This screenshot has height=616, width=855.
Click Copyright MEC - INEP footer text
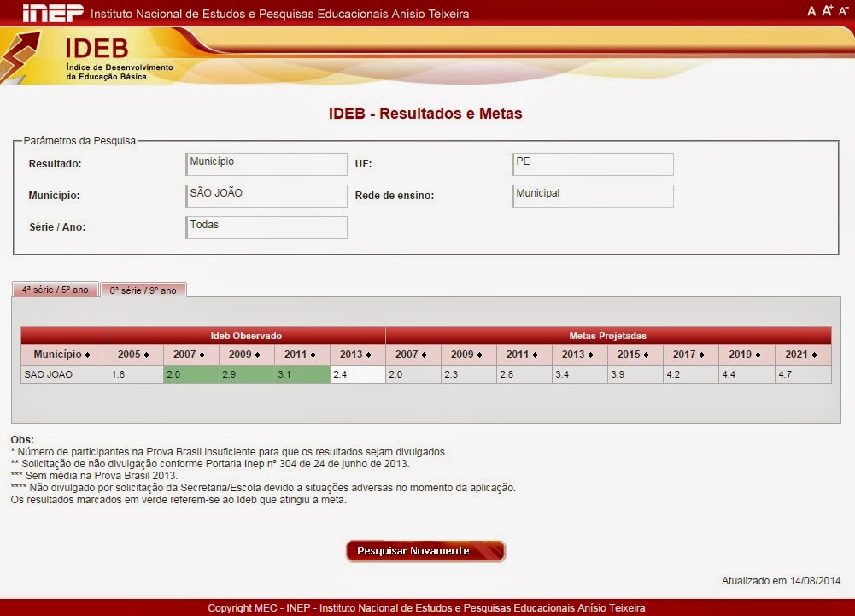click(426, 607)
